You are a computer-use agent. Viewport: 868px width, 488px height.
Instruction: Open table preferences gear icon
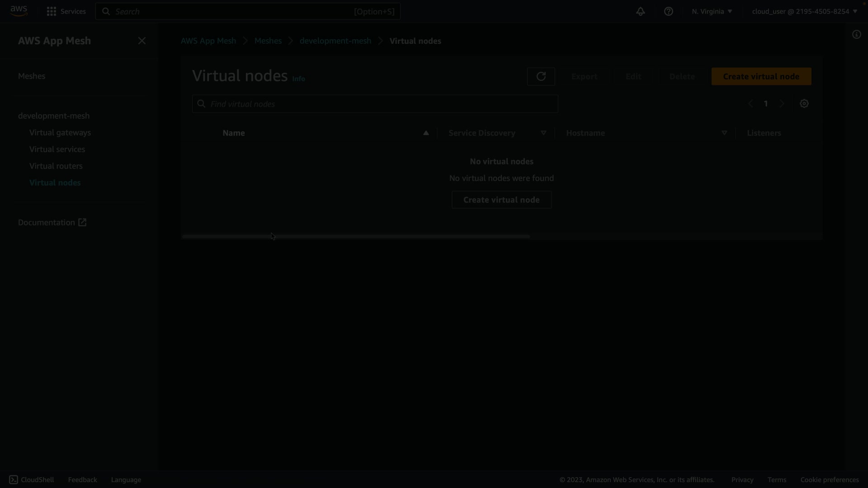(x=804, y=103)
